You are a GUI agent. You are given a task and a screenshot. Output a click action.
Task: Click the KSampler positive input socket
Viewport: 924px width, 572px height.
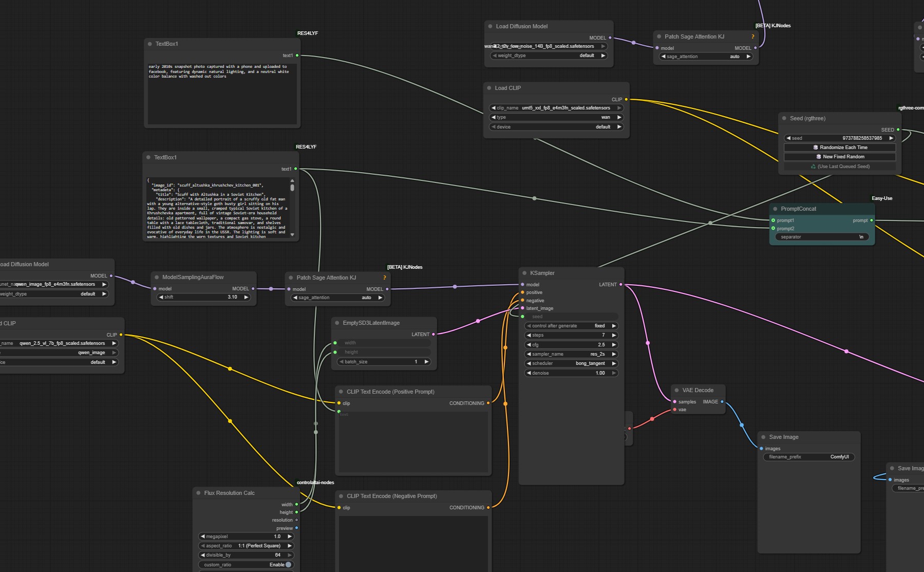[x=522, y=292]
